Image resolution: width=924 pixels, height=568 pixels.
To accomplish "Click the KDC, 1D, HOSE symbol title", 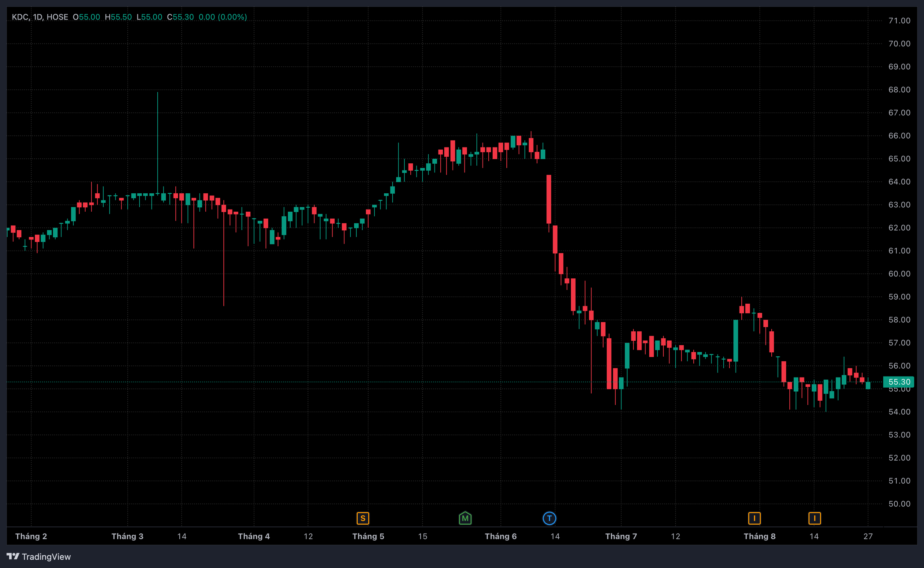I will pyautogui.click(x=40, y=17).
